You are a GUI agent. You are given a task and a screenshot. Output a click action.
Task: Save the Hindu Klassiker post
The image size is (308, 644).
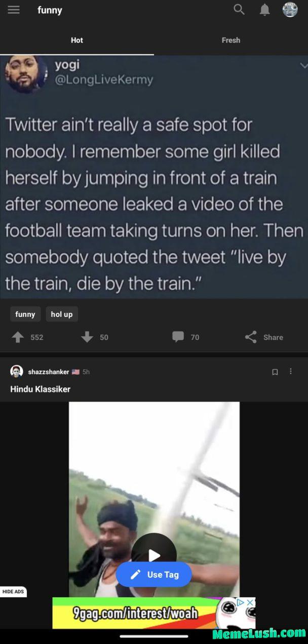click(x=275, y=372)
